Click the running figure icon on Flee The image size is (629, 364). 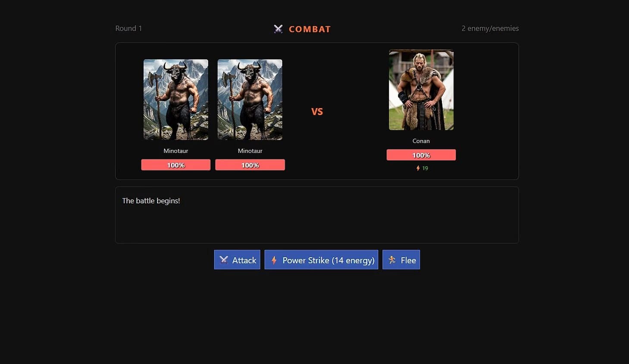pos(392,260)
